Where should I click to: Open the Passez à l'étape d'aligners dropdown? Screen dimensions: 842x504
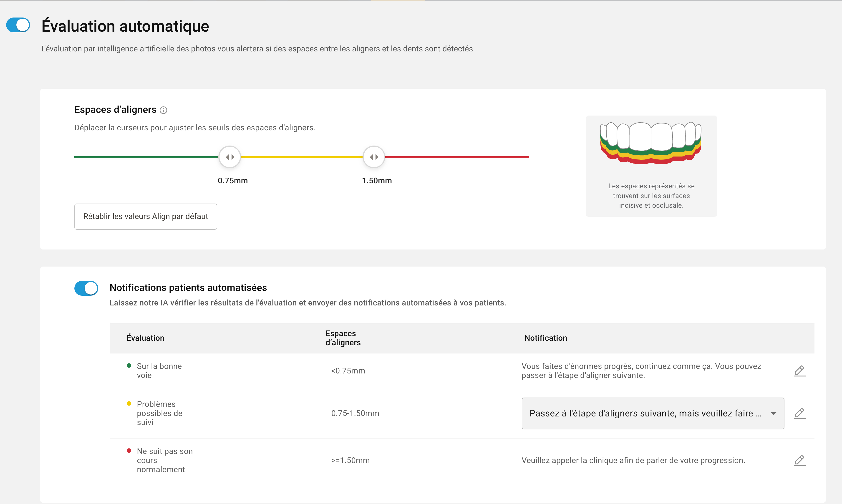coord(653,413)
